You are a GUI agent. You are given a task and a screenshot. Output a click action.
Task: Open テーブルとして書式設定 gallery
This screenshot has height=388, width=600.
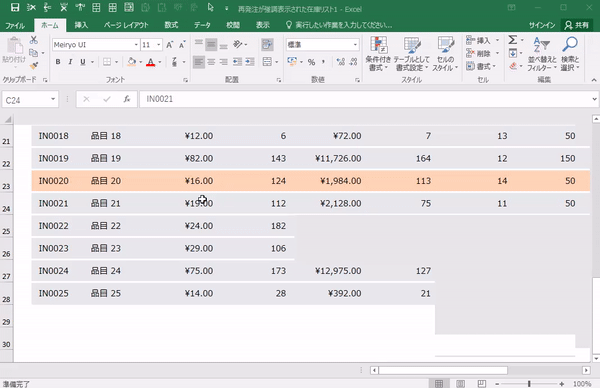click(412, 54)
